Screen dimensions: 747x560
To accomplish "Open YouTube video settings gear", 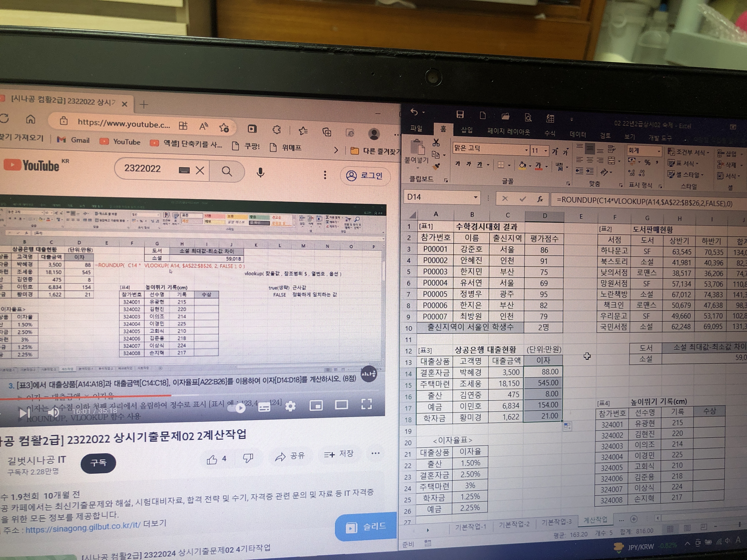I will (290, 406).
